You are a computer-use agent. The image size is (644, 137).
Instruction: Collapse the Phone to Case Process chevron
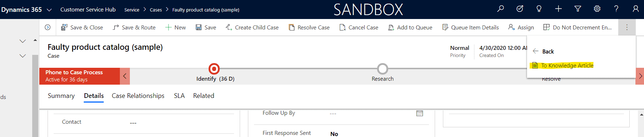click(x=125, y=76)
